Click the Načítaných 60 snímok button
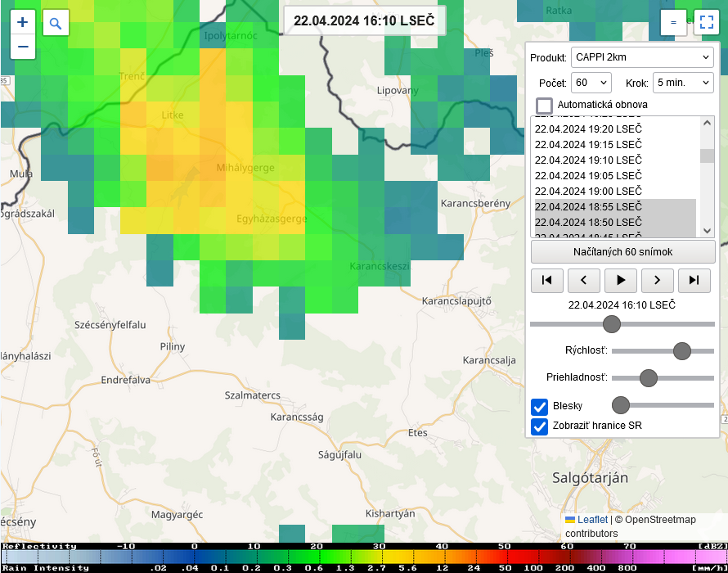 [x=623, y=251]
